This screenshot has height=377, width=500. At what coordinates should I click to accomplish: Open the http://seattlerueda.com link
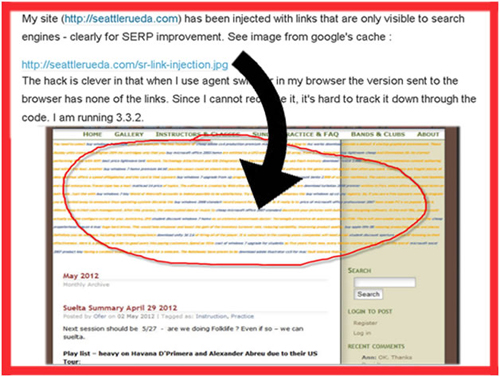tap(121, 19)
